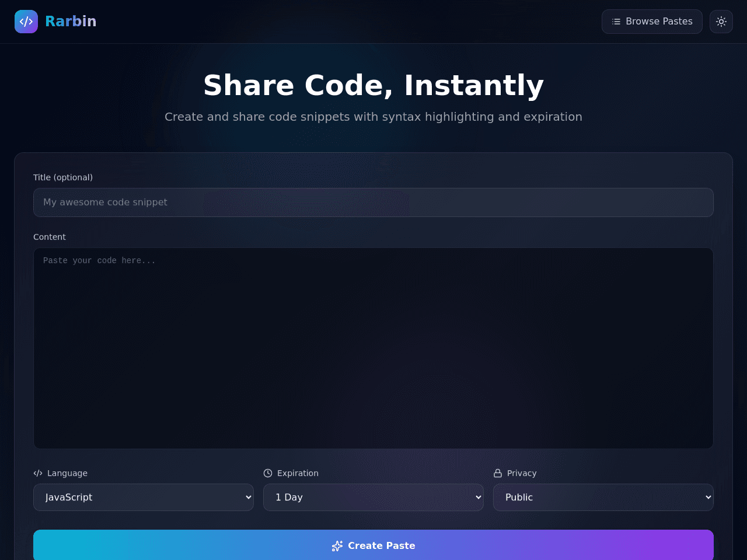Submit with the Create Paste button
The image size is (747, 560).
373,545
